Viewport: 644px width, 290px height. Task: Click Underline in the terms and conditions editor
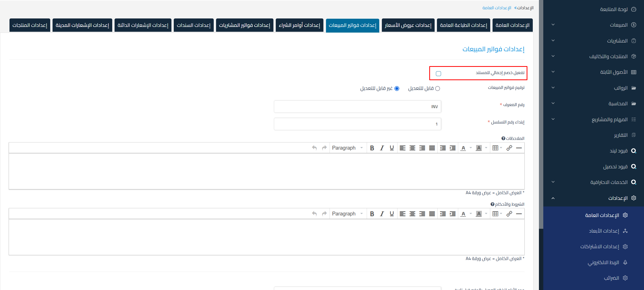tap(392, 214)
